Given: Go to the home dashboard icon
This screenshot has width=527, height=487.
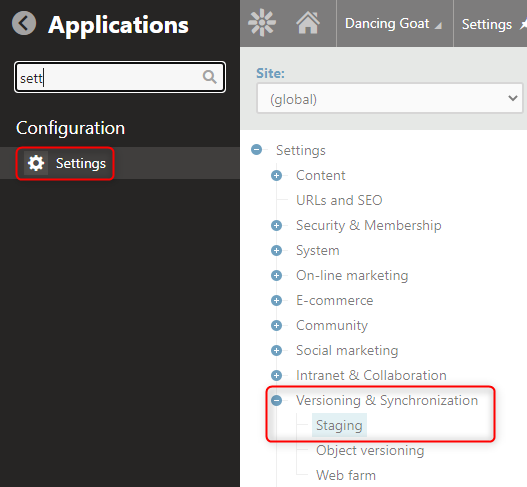Looking at the screenshot, I should click(308, 23).
